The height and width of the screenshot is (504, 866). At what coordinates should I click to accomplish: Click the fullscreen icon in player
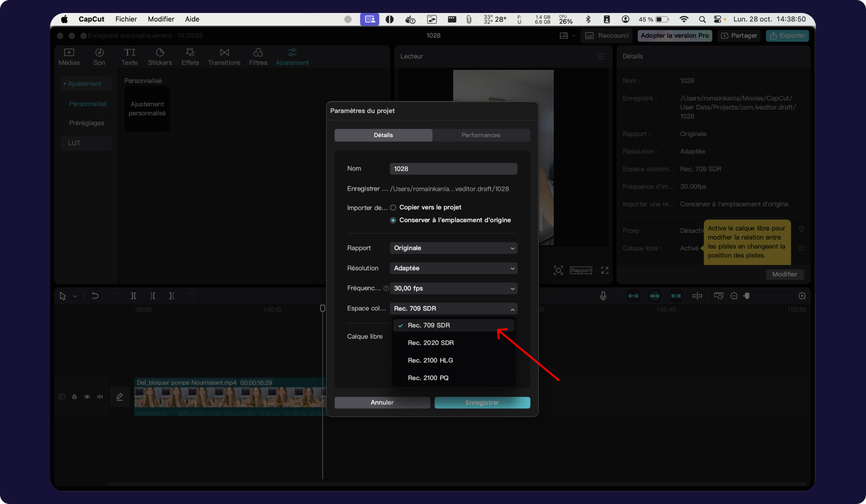click(605, 270)
